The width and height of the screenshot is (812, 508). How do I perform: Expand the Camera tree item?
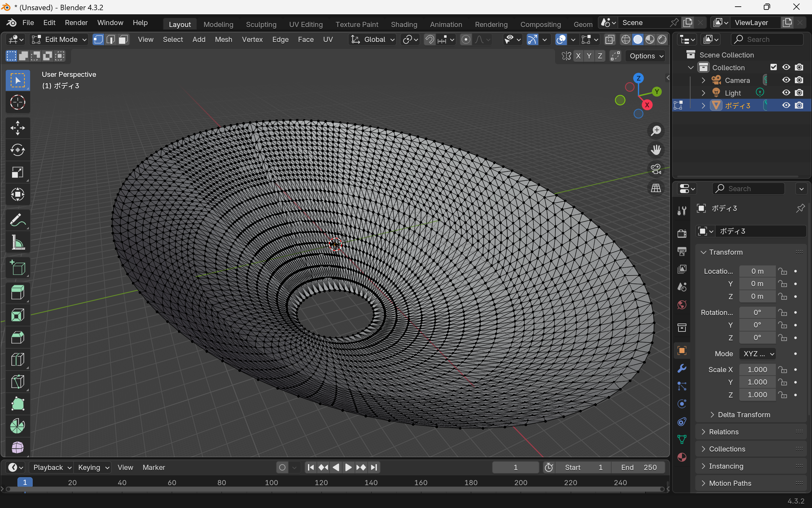(703, 80)
